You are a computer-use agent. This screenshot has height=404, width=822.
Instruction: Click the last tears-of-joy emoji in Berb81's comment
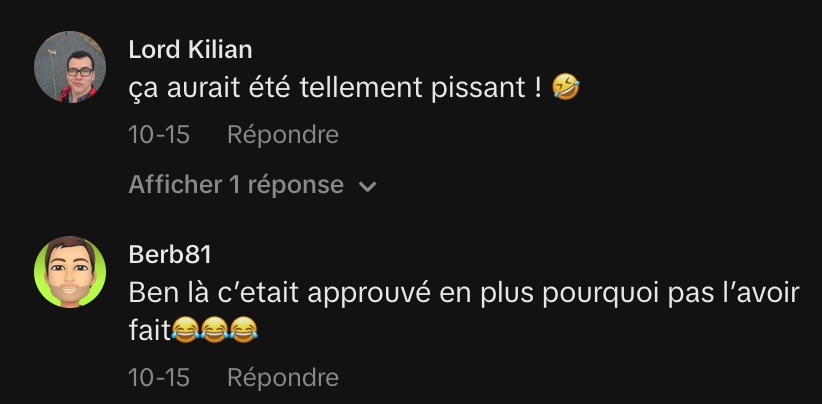(244, 330)
